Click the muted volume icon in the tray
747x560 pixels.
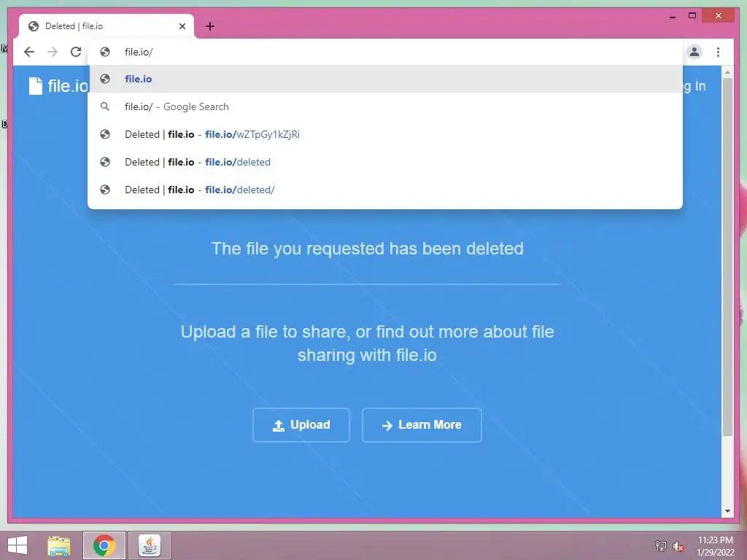[678, 546]
